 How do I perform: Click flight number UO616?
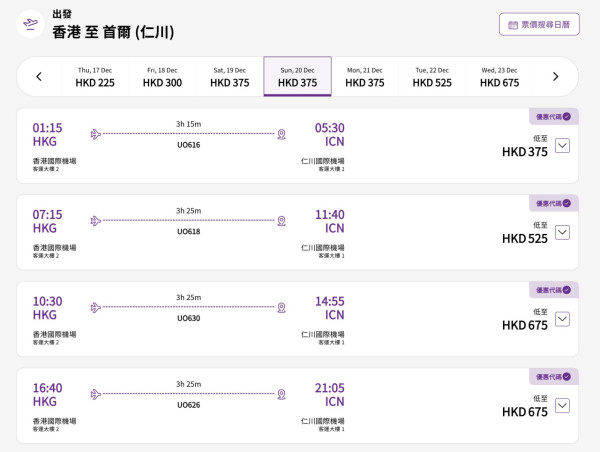tap(189, 145)
